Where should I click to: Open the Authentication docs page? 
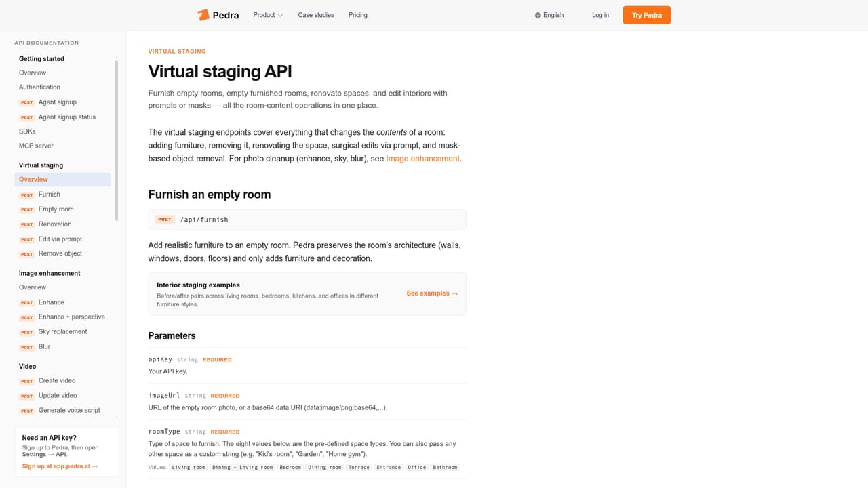(x=39, y=87)
